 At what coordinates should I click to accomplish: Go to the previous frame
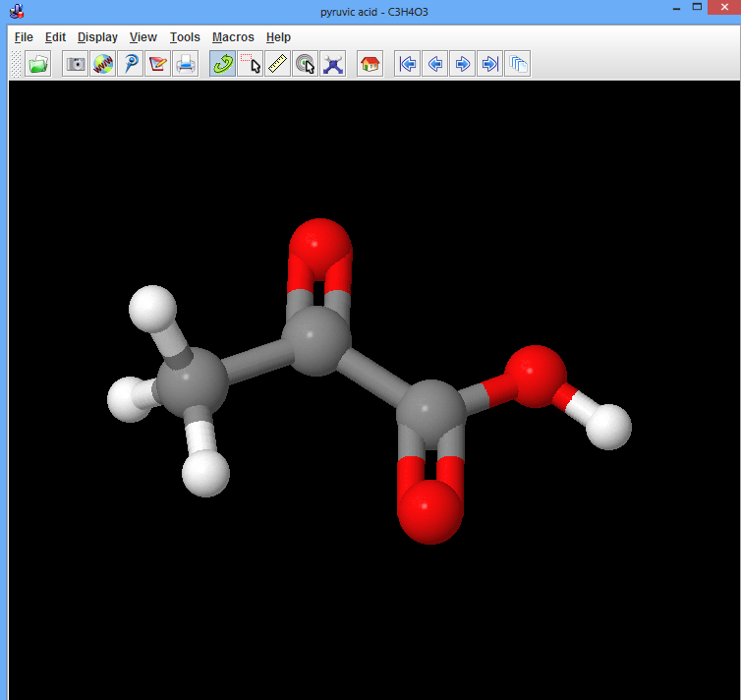click(434, 65)
